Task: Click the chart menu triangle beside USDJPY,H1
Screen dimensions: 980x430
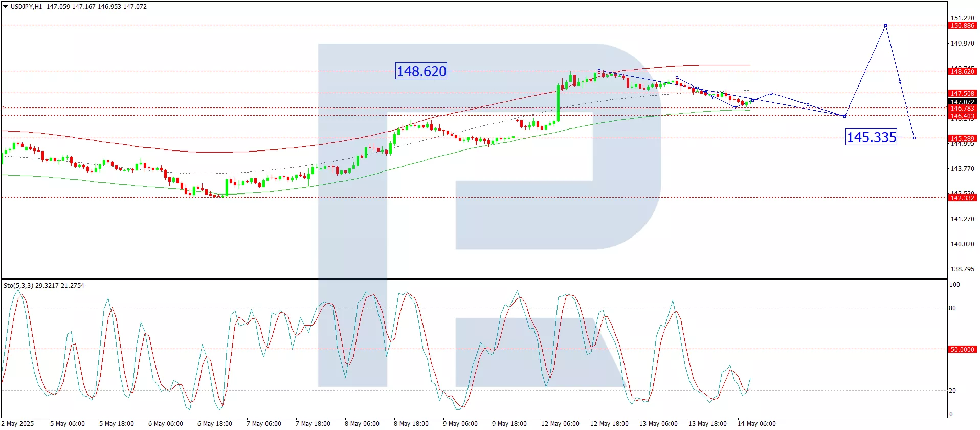Action: pyautogui.click(x=6, y=7)
